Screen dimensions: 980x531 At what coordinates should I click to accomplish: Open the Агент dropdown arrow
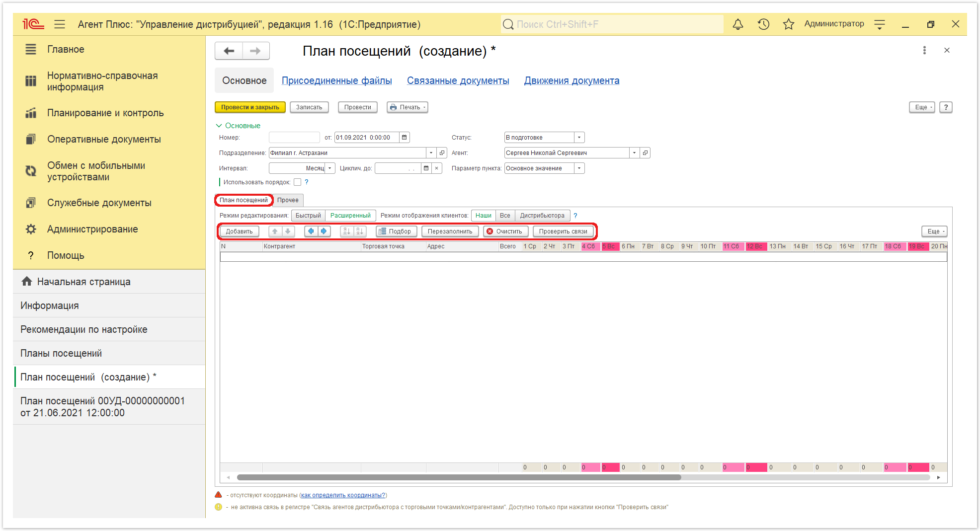pos(634,153)
